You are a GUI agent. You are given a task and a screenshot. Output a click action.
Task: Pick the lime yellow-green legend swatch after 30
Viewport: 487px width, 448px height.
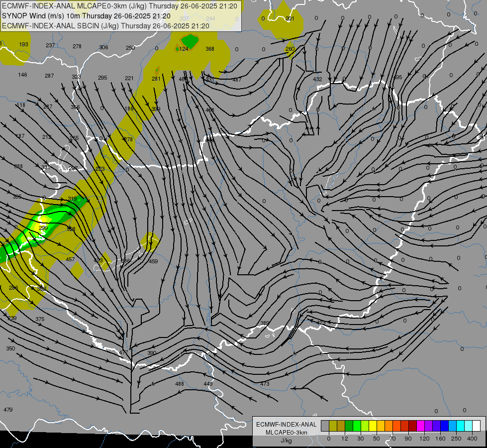pyautogui.click(x=365, y=426)
